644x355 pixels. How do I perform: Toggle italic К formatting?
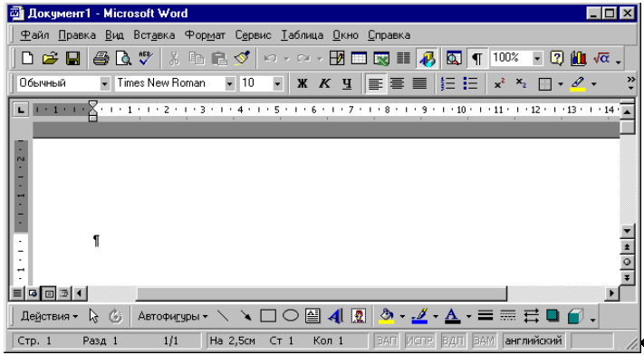[x=324, y=84]
